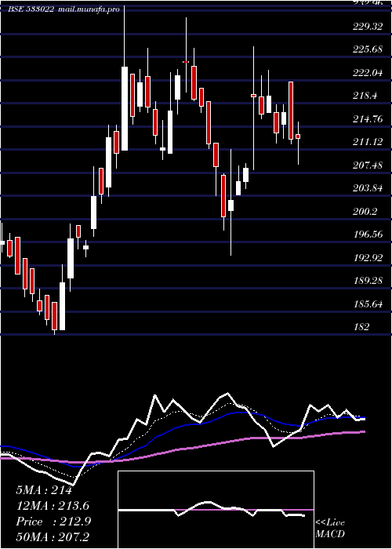Click the 50MA : 207.2 value
The width and height of the screenshot is (392, 549).
pos(53,537)
